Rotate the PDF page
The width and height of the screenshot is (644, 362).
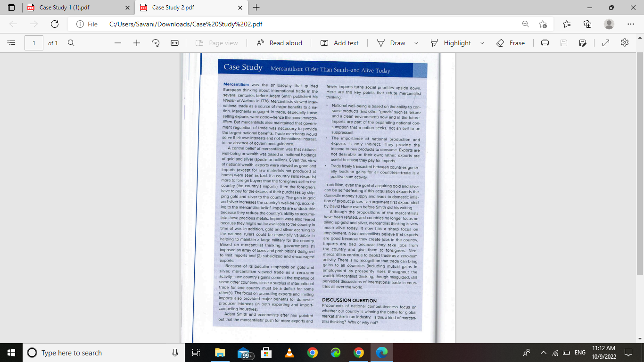point(155,43)
